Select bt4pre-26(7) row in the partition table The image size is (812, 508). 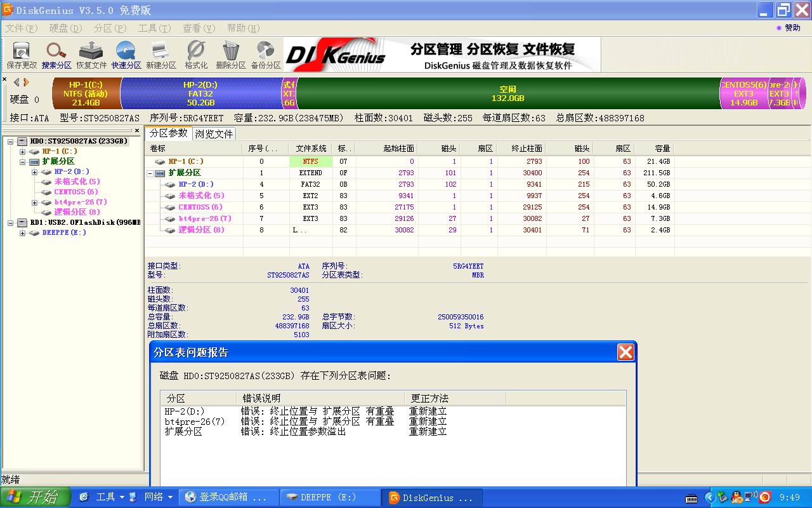coord(409,218)
